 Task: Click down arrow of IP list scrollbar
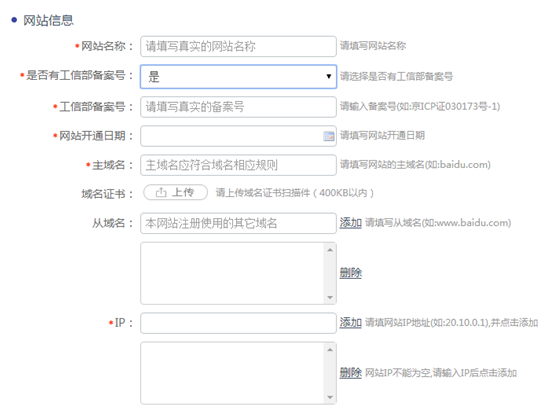tap(330, 397)
